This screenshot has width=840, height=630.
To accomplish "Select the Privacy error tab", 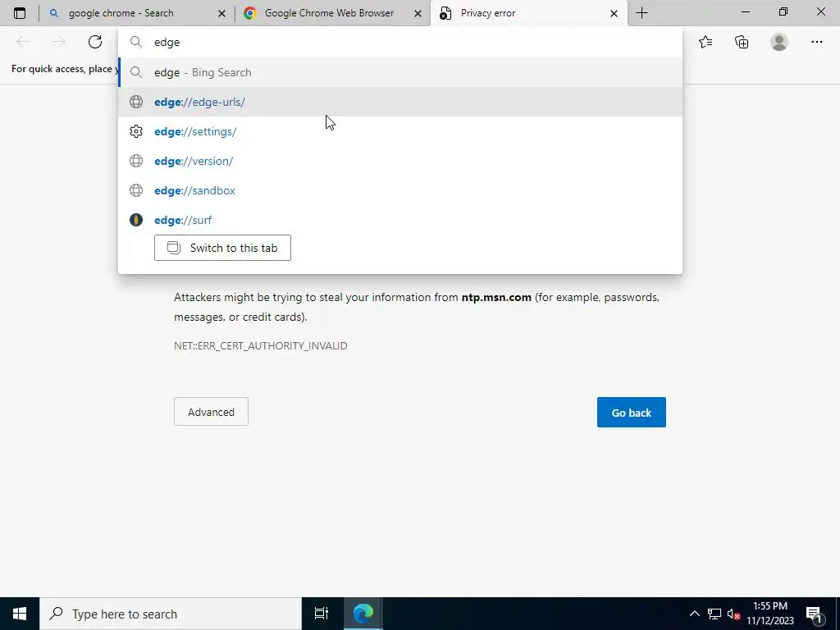I will (x=529, y=13).
